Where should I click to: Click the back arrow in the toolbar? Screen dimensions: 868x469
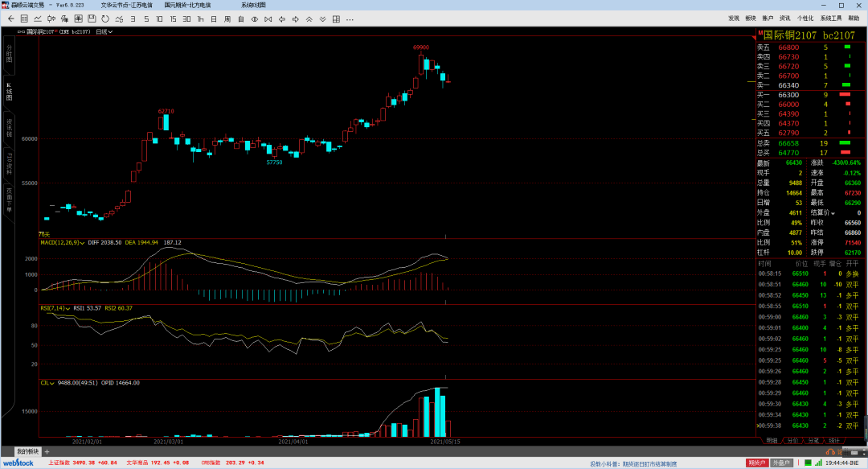click(x=11, y=19)
